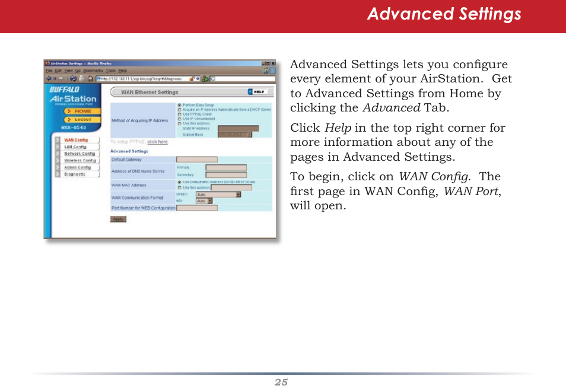Click the arrow icon beside Wireless Config

click(58, 161)
